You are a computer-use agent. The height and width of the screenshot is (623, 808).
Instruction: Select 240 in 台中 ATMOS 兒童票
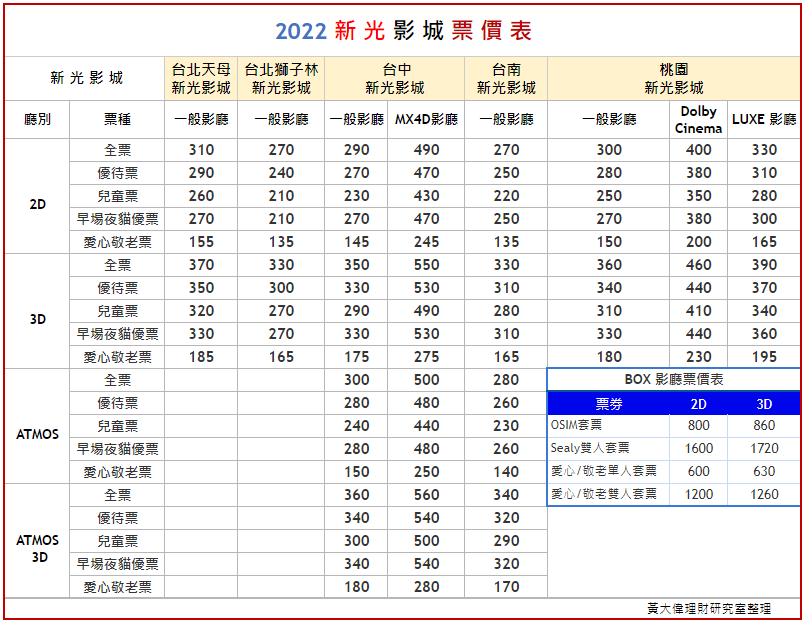(356, 426)
